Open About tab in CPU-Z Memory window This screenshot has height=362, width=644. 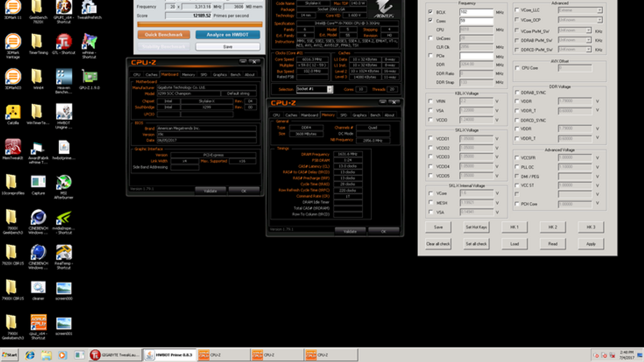coord(389,115)
